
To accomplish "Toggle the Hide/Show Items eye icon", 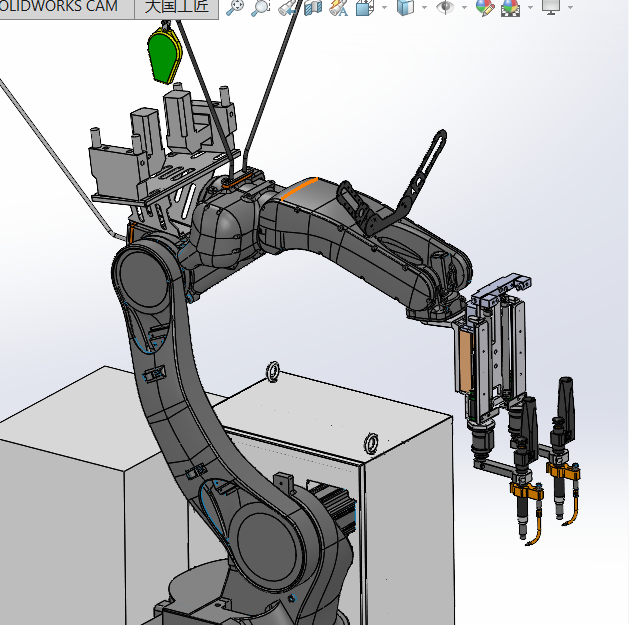I will 445,7.
